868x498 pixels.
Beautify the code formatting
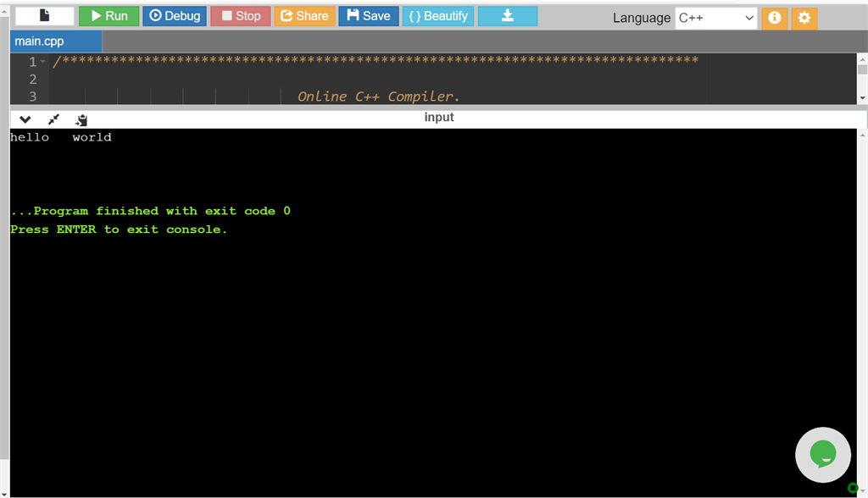coord(438,15)
